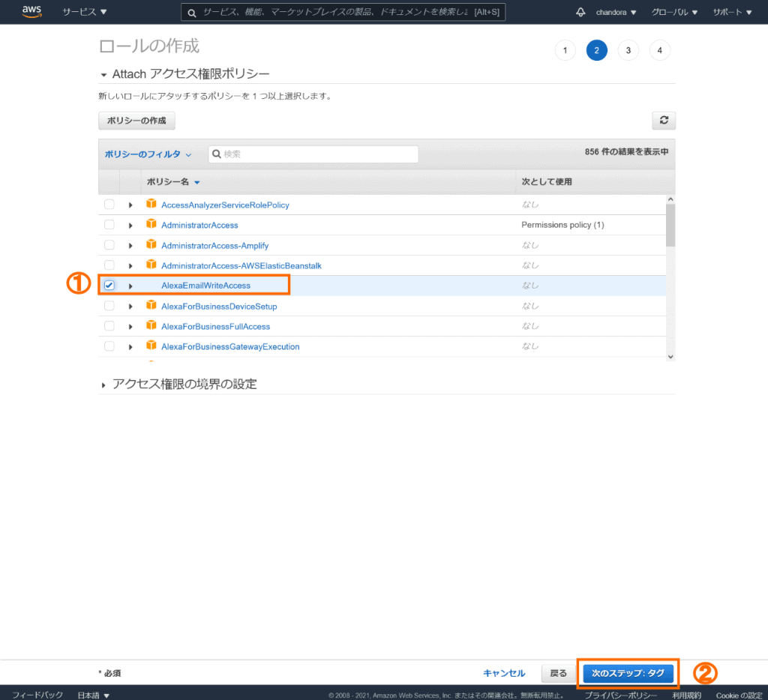The width and height of the screenshot is (768, 700).
Task: Open the AdministratorAccess-Amplify policy link
Action: point(215,246)
